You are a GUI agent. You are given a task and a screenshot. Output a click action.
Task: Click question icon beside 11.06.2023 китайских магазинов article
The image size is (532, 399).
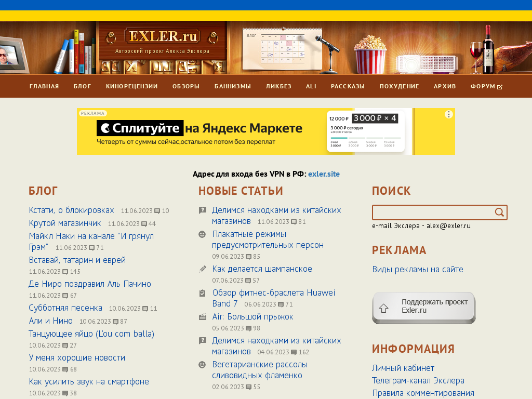(202, 211)
